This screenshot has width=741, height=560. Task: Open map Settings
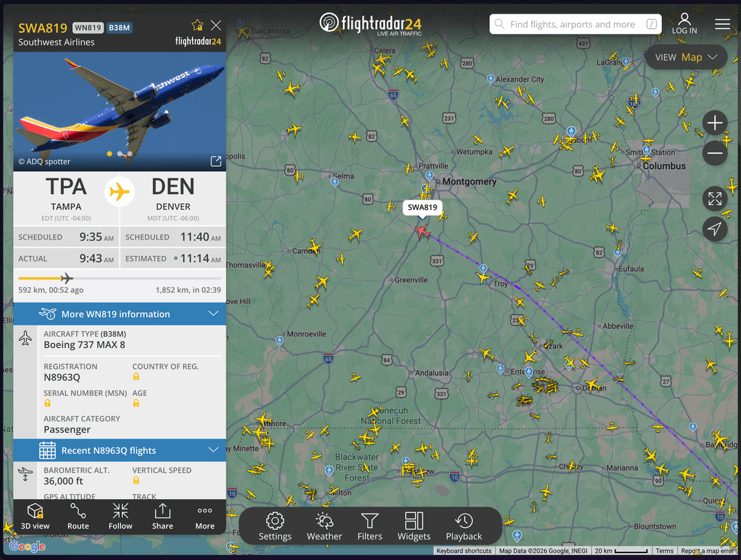275,526
